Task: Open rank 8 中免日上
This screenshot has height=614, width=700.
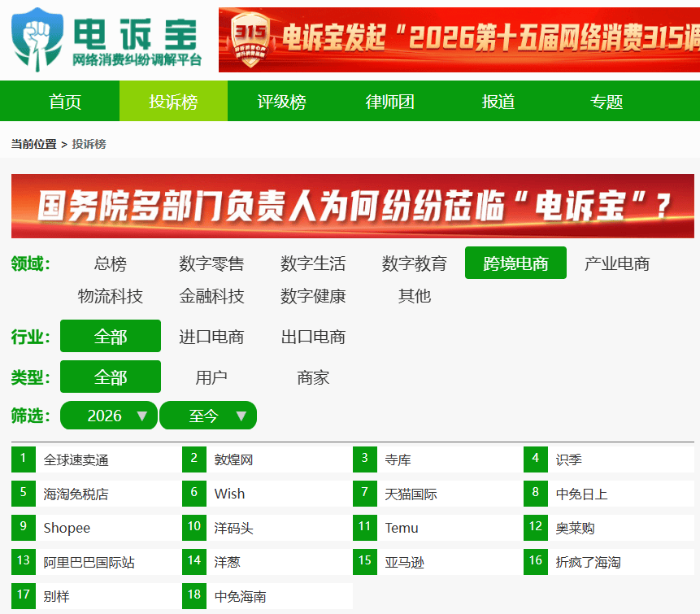Action: [609, 494]
